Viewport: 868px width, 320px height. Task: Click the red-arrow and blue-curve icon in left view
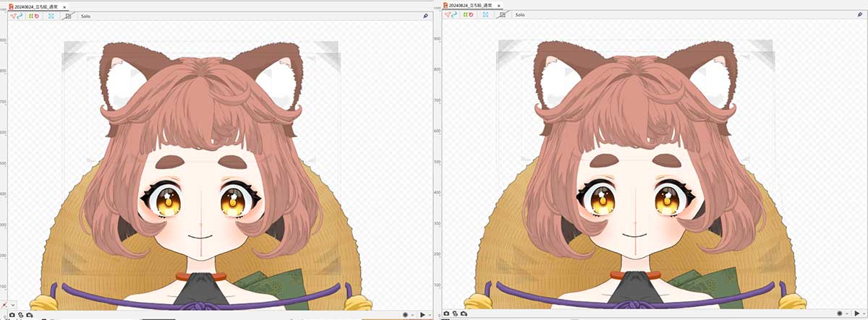[x=17, y=16]
